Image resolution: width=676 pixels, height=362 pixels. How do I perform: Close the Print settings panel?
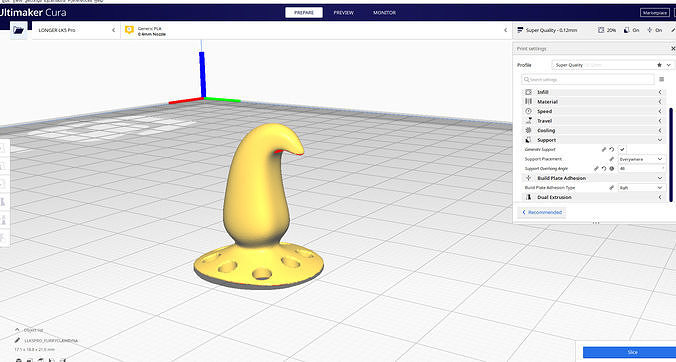click(673, 49)
